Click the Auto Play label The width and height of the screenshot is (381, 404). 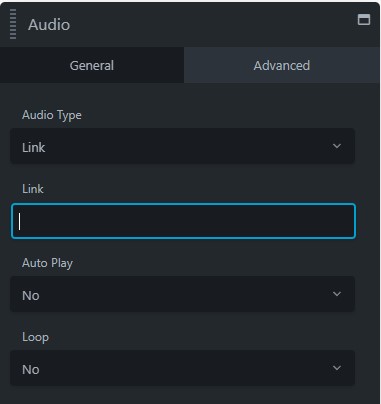[47, 263]
